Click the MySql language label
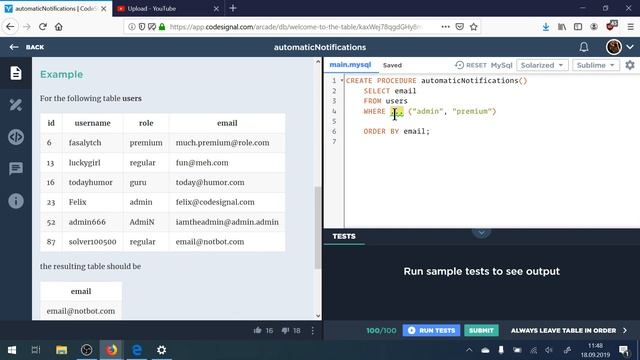 pyautogui.click(x=501, y=65)
